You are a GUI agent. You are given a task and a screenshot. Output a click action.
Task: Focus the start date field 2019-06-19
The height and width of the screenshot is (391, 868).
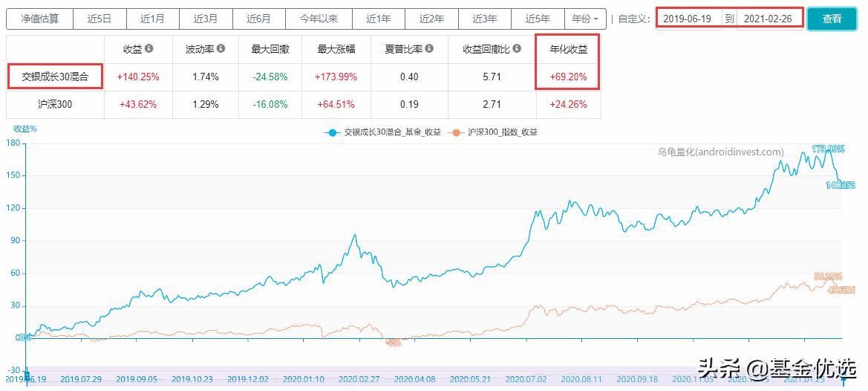(x=689, y=19)
